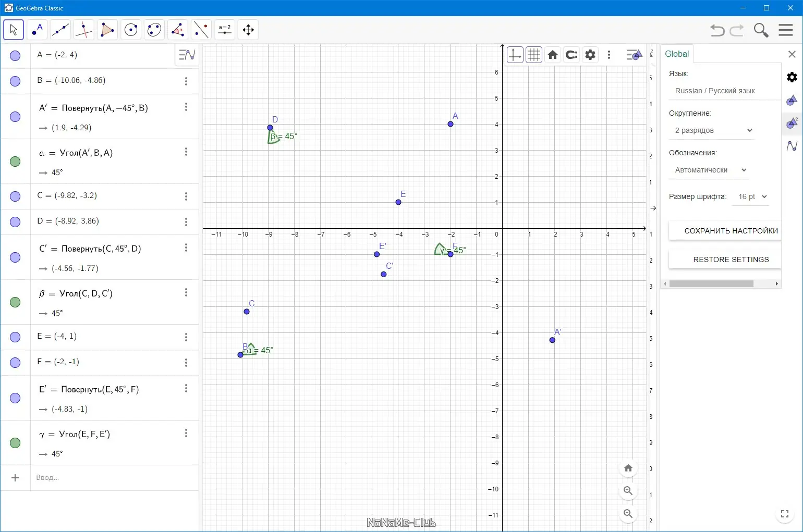
Task: Toggle visibility of angle γ
Action: click(x=15, y=443)
